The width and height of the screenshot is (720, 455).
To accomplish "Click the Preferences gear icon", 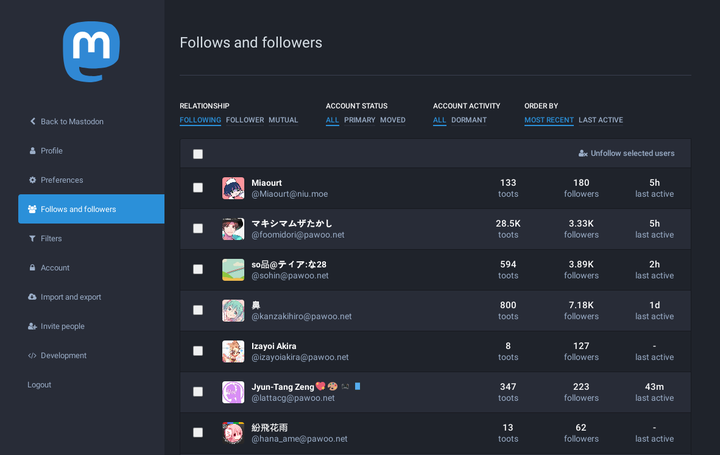I will (33, 180).
